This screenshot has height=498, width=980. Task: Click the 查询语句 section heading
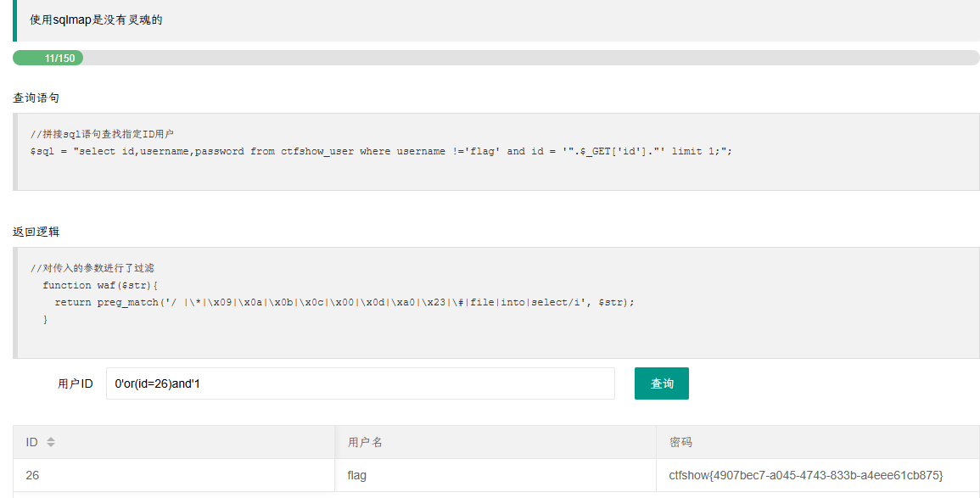(36, 98)
